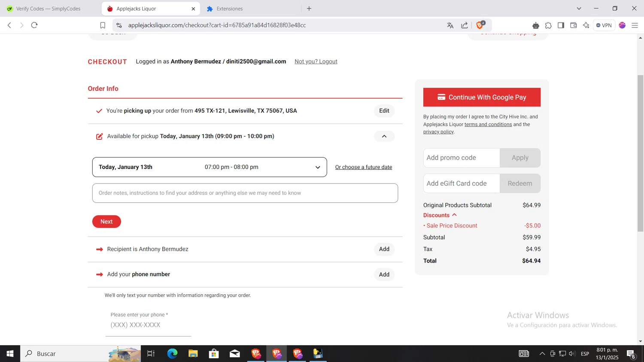Open Windows Start menu
Screen dimensions: 644x362
(x=10, y=353)
